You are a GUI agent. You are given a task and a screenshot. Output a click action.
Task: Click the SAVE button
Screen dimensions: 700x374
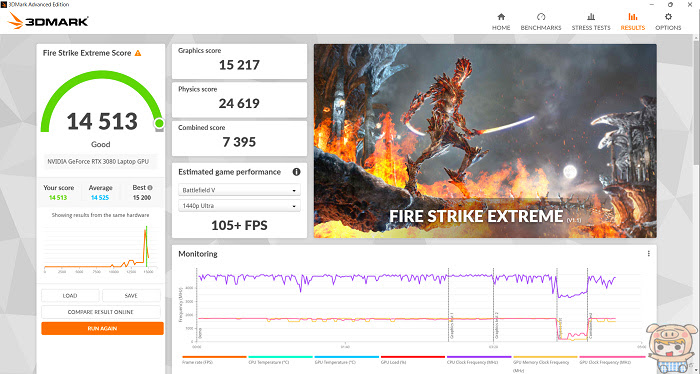click(131, 295)
